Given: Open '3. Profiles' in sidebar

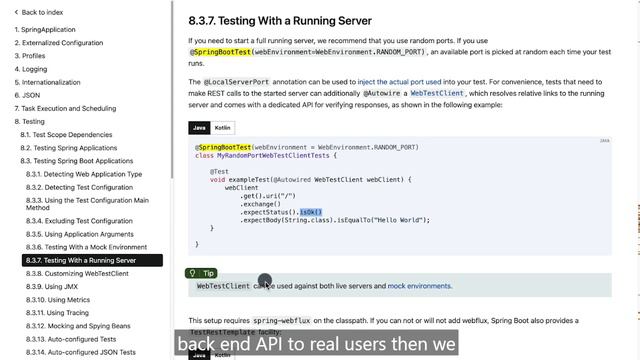Looking at the screenshot, I should pos(30,56).
